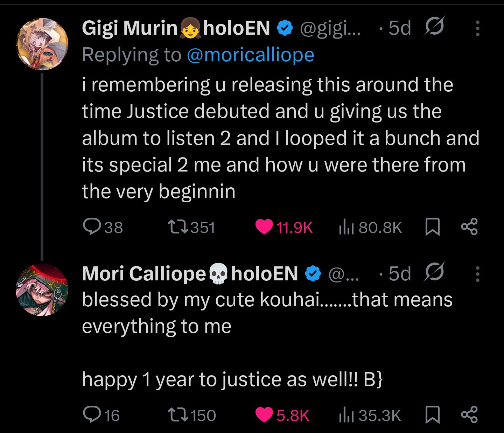Open more options on Gigi's tweet
Image resolution: width=504 pixels, height=433 pixels.
tap(477, 28)
